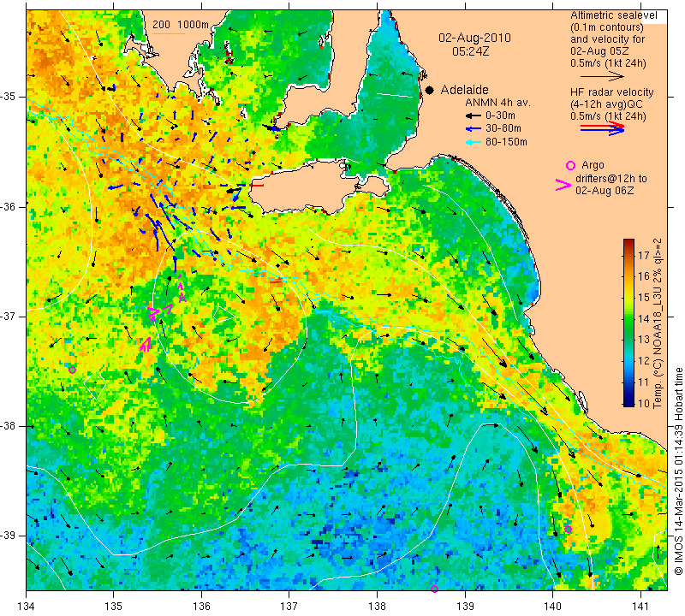685x616 pixels.
Task: Click the black Adelaide city marker dot
Action: (x=430, y=90)
